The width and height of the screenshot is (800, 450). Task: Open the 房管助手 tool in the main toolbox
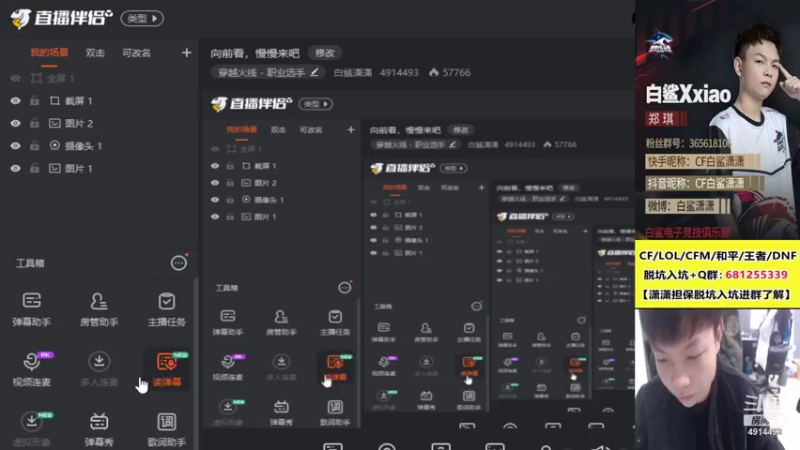99,309
